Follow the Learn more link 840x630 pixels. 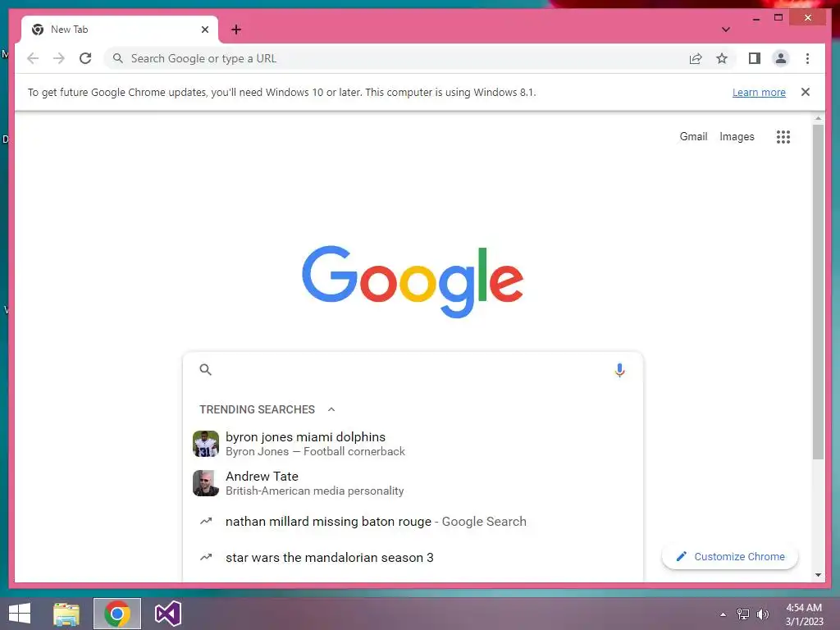tap(759, 92)
